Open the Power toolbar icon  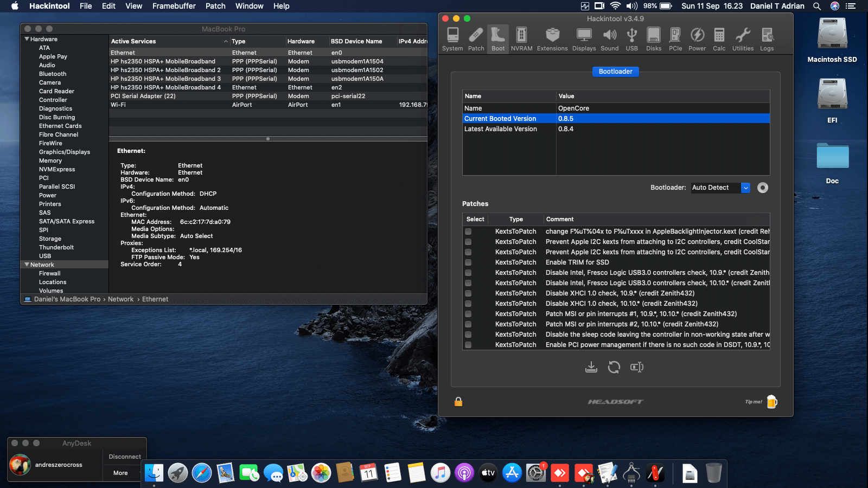pyautogui.click(x=697, y=39)
